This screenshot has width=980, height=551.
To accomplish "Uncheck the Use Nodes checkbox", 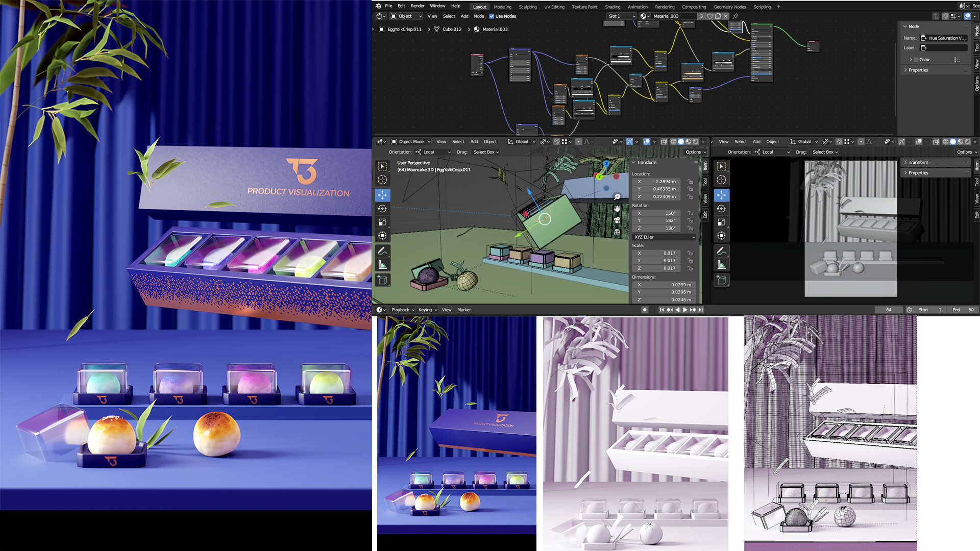I will [x=492, y=16].
